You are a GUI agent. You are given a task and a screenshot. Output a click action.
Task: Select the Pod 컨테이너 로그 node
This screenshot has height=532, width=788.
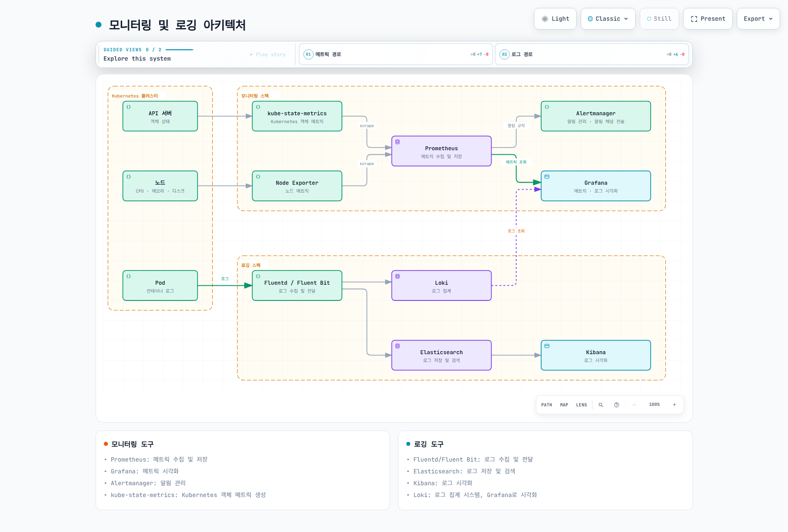click(x=160, y=286)
